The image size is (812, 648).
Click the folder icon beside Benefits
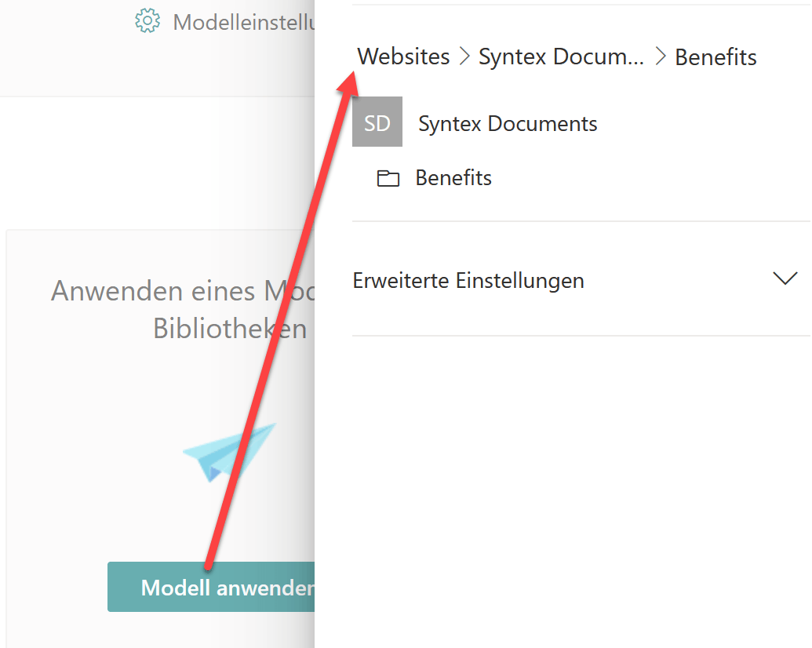[388, 178]
